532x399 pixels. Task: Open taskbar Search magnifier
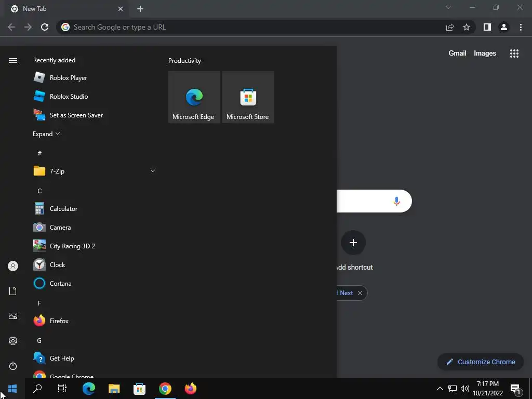click(x=37, y=389)
